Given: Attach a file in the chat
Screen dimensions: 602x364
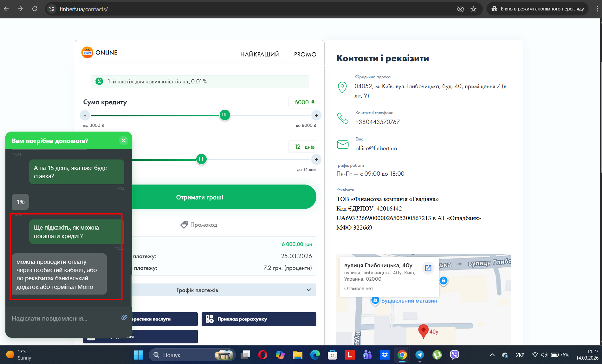Looking at the screenshot, I should [124, 318].
